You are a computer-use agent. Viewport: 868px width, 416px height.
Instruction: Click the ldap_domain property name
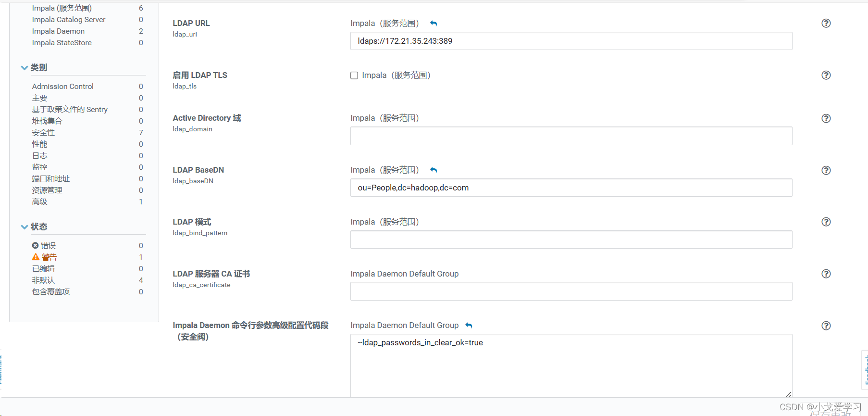coord(192,129)
